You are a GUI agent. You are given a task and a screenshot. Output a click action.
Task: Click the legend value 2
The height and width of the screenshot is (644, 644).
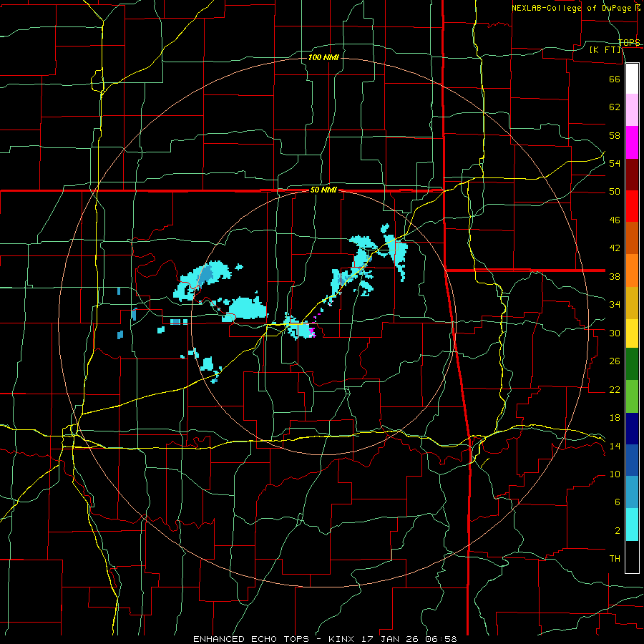pos(618,531)
